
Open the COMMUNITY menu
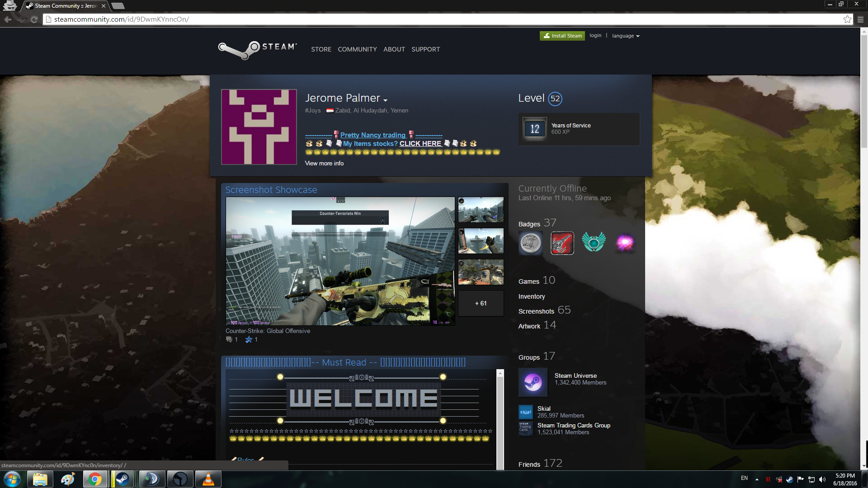tap(357, 49)
